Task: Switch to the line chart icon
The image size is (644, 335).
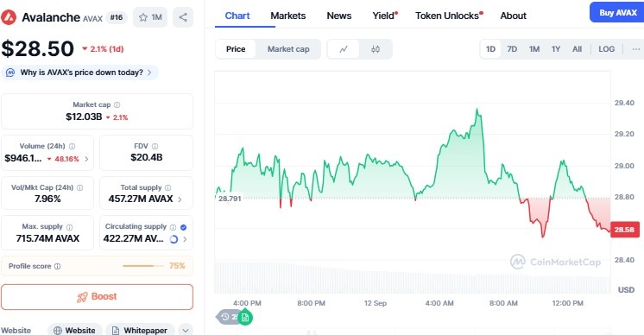Action: (x=344, y=49)
